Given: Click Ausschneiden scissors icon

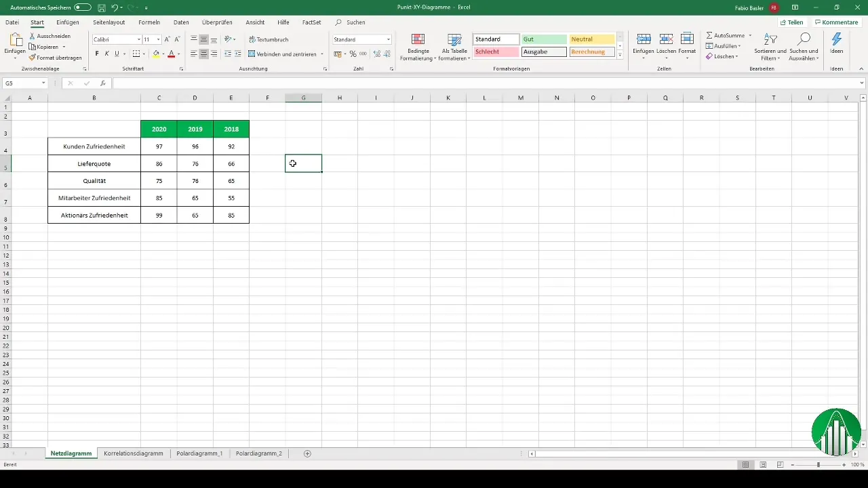Looking at the screenshot, I should [x=33, y=36].
